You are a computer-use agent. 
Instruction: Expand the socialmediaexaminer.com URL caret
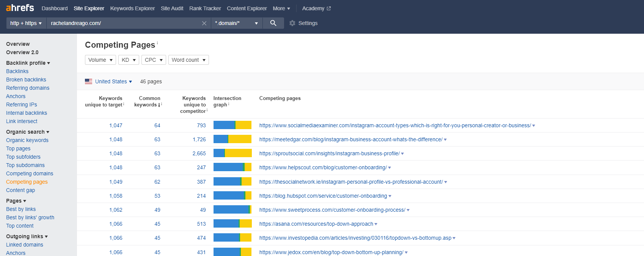pyautogui.click(x=534, y=126)
